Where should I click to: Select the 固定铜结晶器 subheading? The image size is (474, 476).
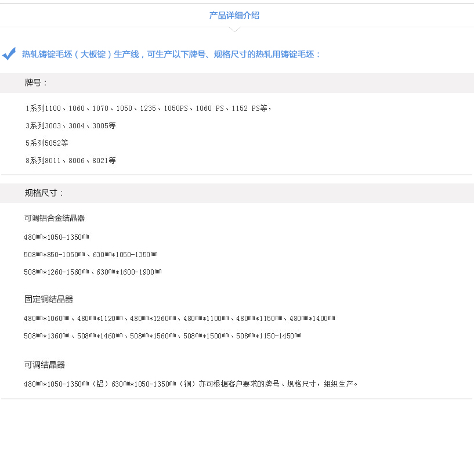(x=44, y=299)
